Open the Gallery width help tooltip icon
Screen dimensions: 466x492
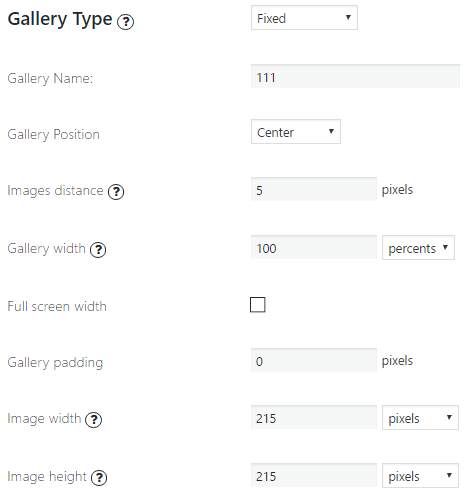[x=98, y=250]
